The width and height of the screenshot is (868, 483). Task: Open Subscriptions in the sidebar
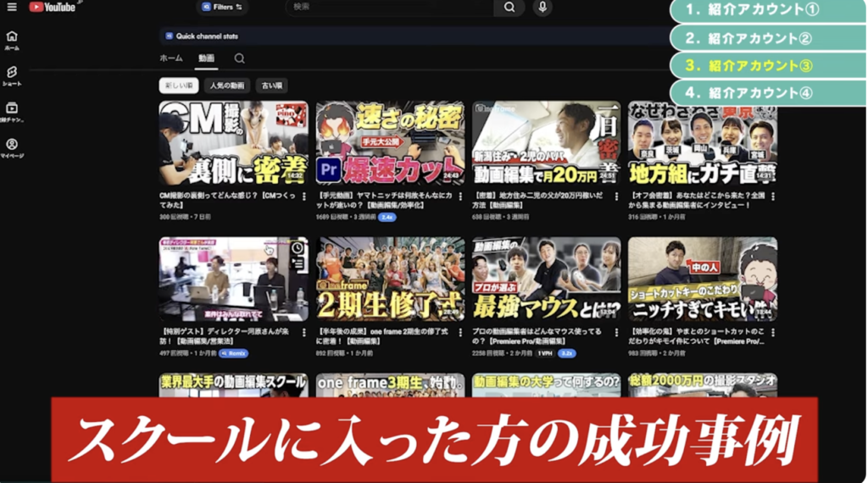coord(12,113)
